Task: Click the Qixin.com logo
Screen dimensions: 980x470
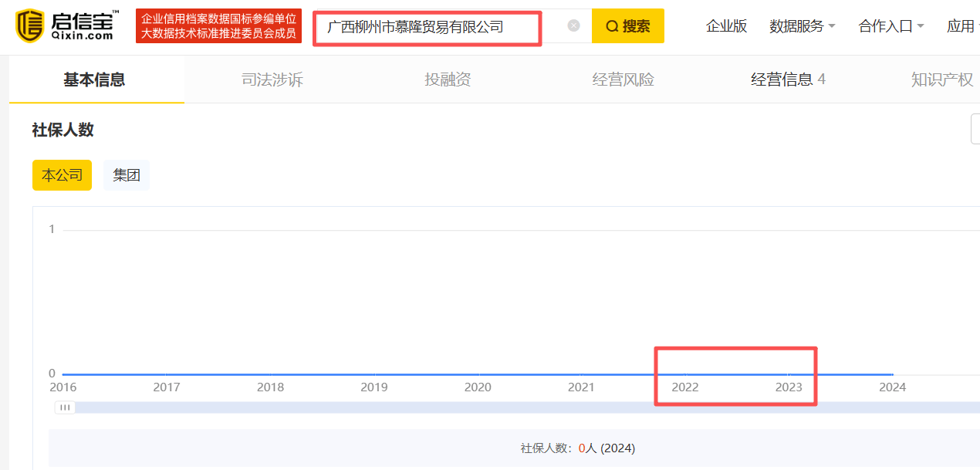Action: (67, 25)
